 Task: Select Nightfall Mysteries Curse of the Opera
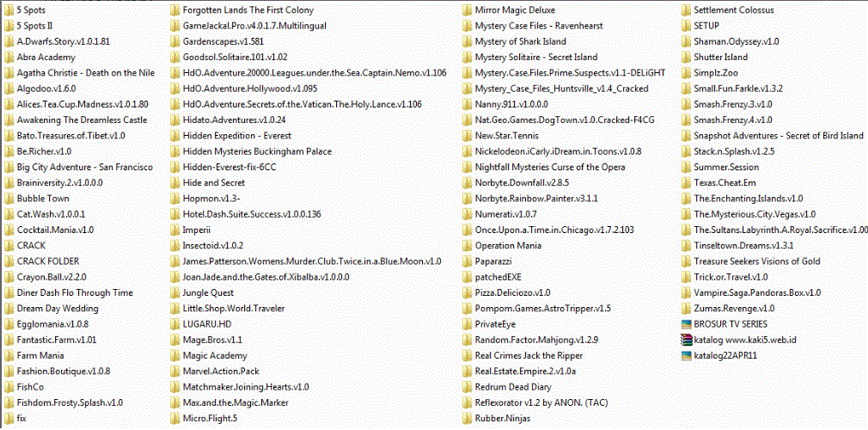click(x=550, y=168)
